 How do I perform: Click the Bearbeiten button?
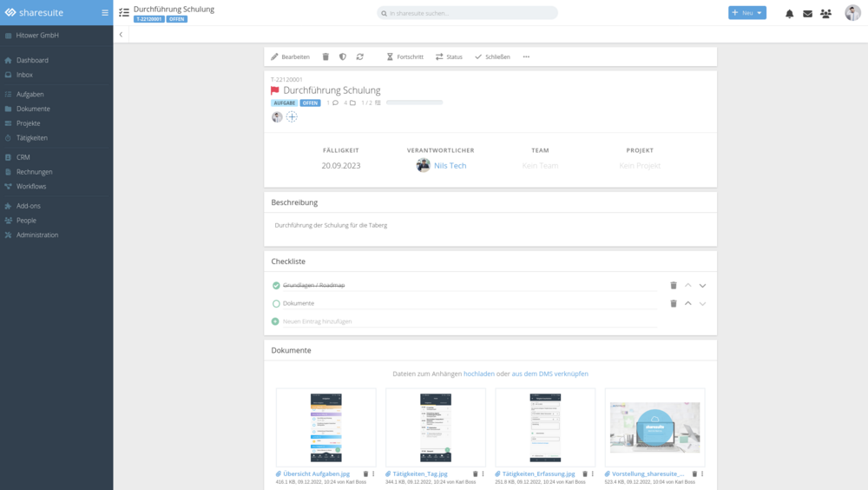290,56
